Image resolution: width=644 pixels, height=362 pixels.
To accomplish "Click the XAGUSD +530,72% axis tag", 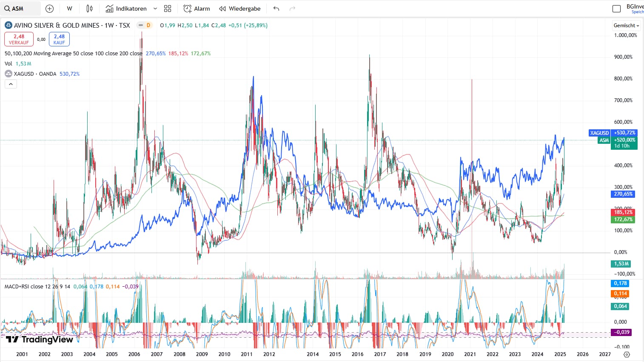I will [613, 133].
